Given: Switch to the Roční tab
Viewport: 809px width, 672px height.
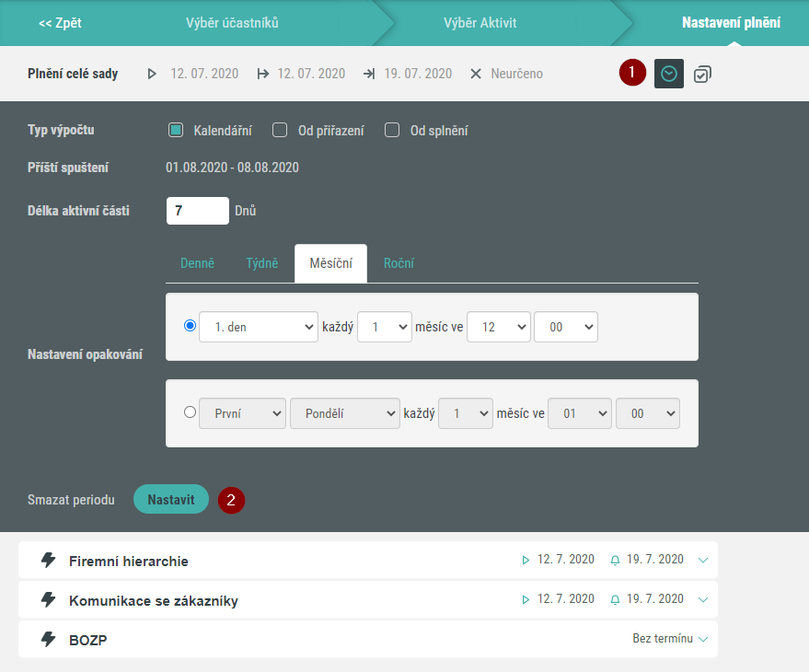Looking at the screenshot, I should point(399,263).
